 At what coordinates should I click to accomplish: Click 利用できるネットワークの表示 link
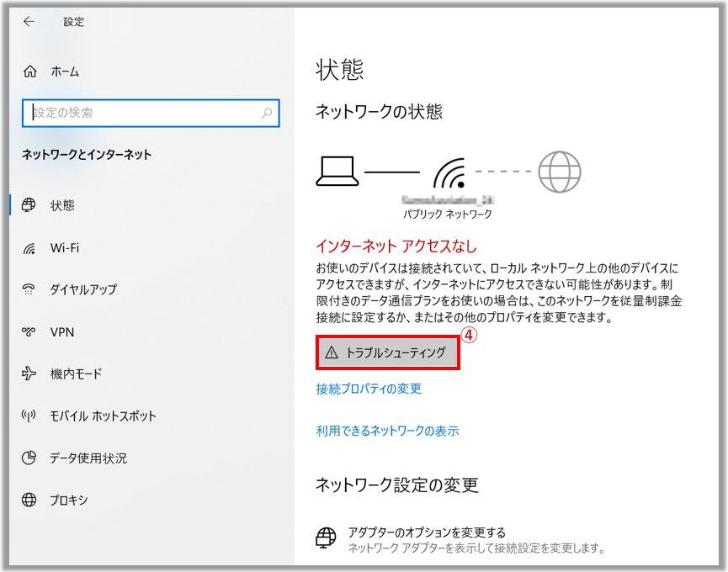[x=387, y=431]
